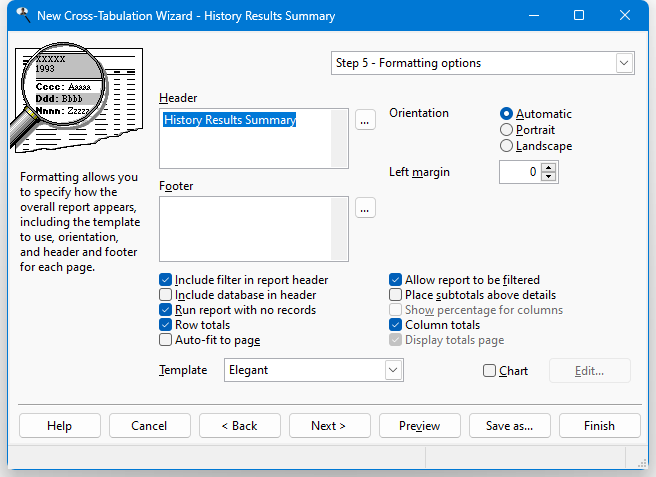Click the Save as... button
Viewport: 656px width, 477px height.
pyautogui.click(x=509, y=426)
